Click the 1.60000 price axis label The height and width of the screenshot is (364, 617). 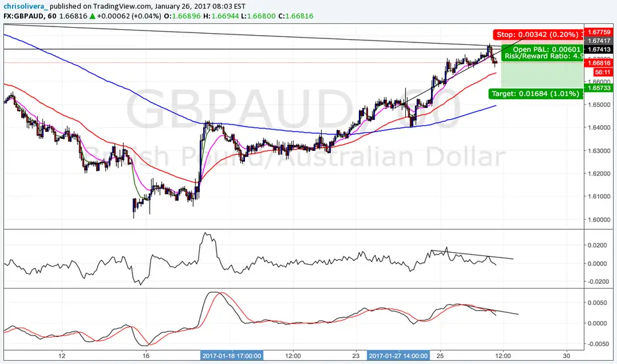click(x=600, y=220)
